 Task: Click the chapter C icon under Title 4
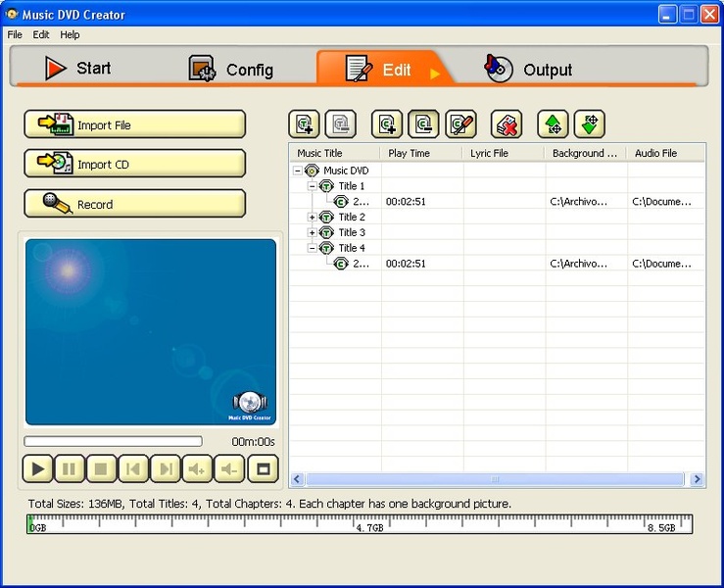point(341,264)
